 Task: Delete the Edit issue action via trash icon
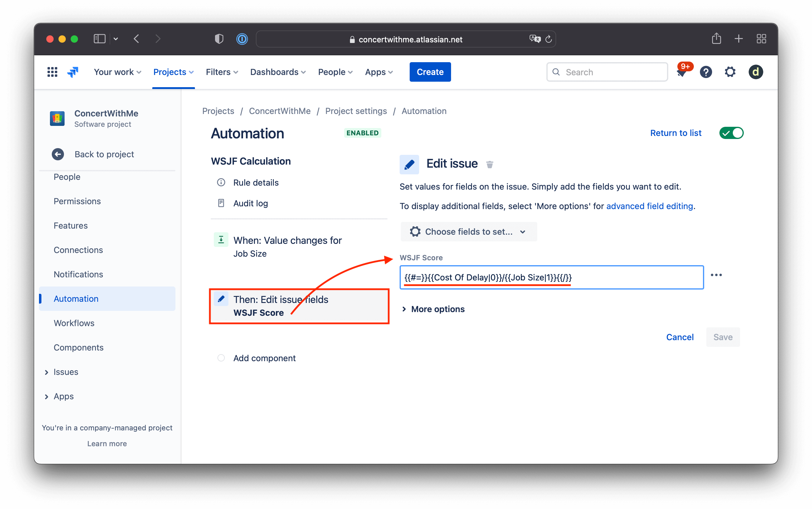click(x=490, y=164)
